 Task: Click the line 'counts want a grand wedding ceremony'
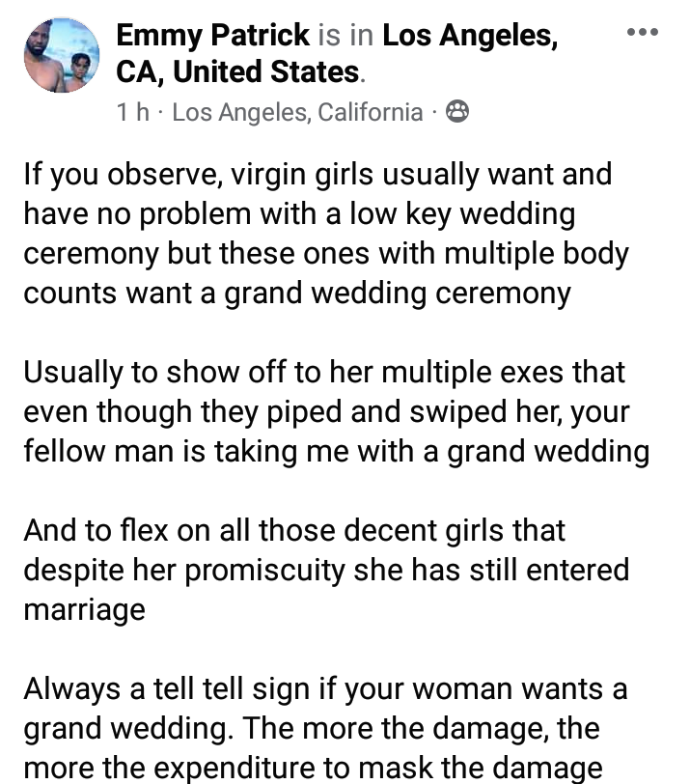tap(297, 292)
